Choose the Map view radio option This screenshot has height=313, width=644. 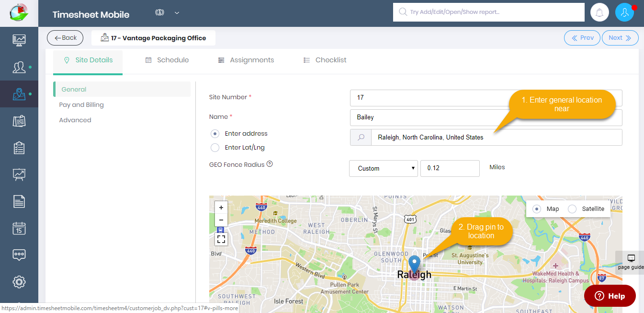(x=537, y=209)
